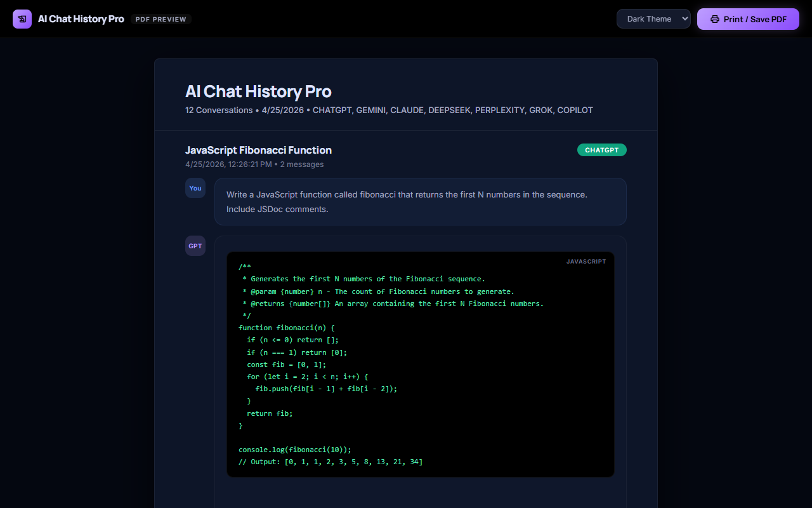Click the printer icon in Print button

714,19
